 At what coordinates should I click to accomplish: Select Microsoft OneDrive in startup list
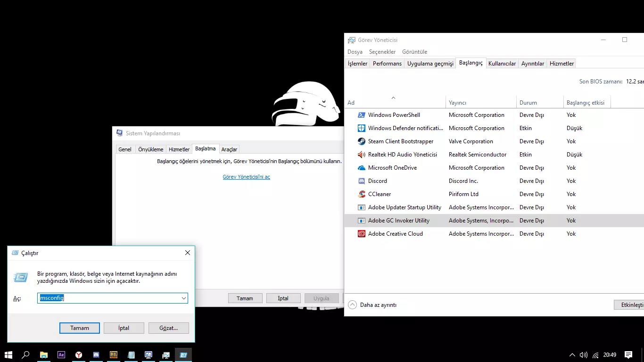click(392, 168)
